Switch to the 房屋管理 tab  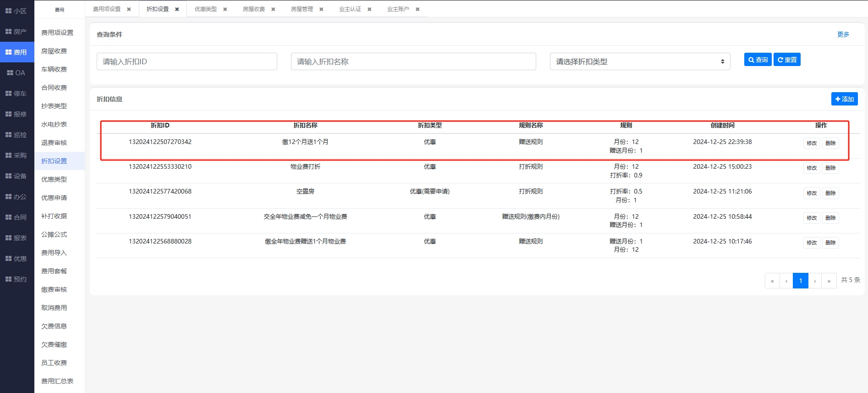[302, 9]
